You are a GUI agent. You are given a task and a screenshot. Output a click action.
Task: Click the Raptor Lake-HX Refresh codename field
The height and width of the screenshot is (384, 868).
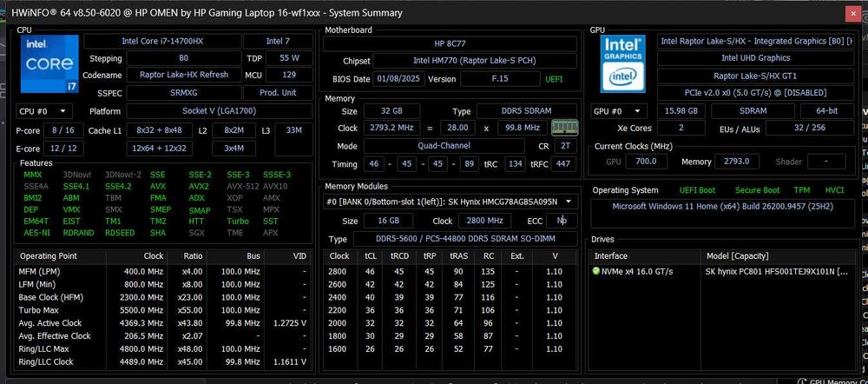point(183,75)
